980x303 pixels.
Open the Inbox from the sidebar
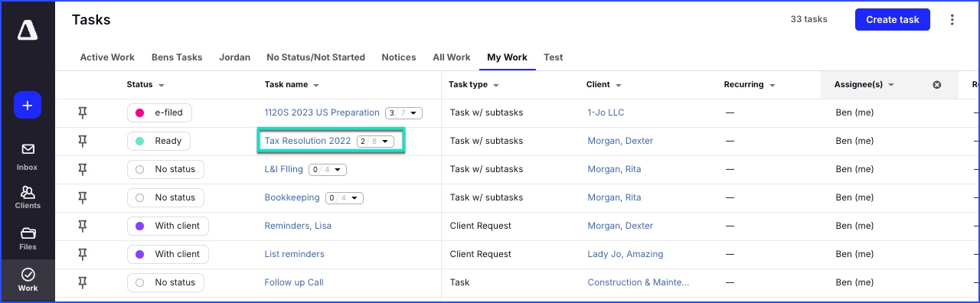tap(28, 156)
